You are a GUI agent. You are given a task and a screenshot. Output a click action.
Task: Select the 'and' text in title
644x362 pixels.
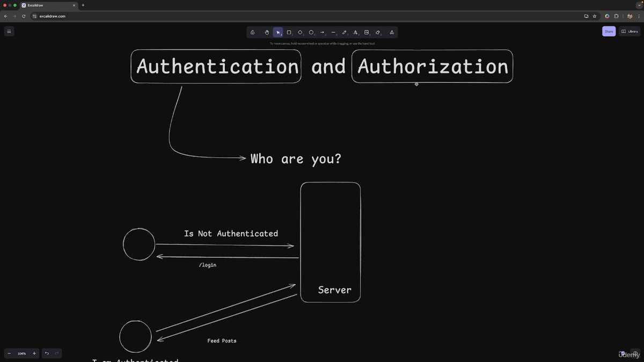click(x=328, y=67)
